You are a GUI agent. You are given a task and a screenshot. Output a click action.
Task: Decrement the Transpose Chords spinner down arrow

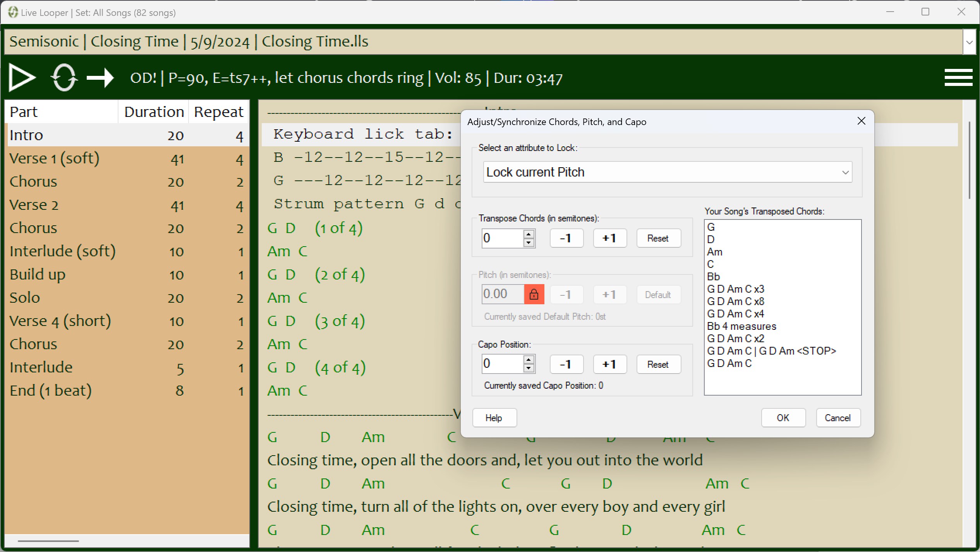click(529, 242)
